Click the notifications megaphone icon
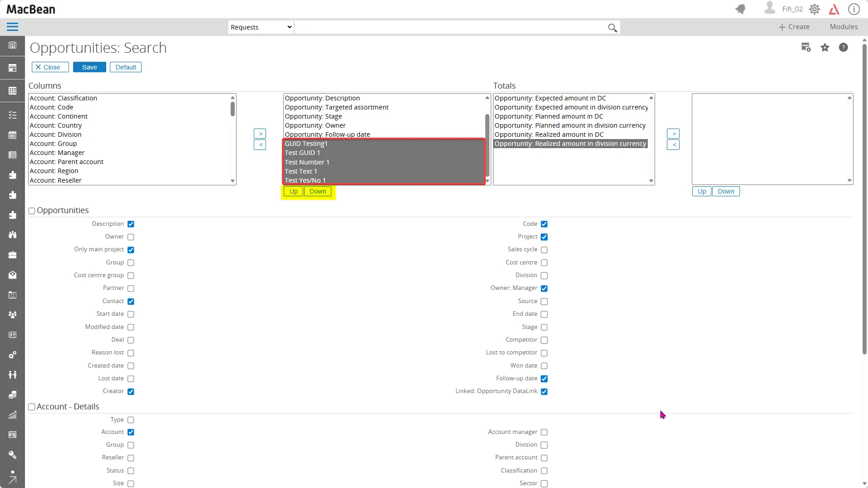The image size is (868, 488). point(740,9)
